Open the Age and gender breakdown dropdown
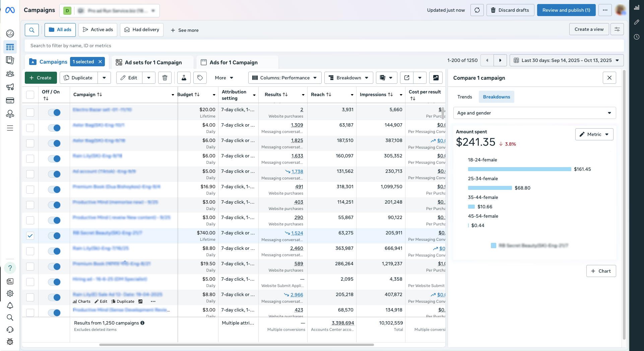Screen dimensions: 644x351 click(x=534, y=113)
